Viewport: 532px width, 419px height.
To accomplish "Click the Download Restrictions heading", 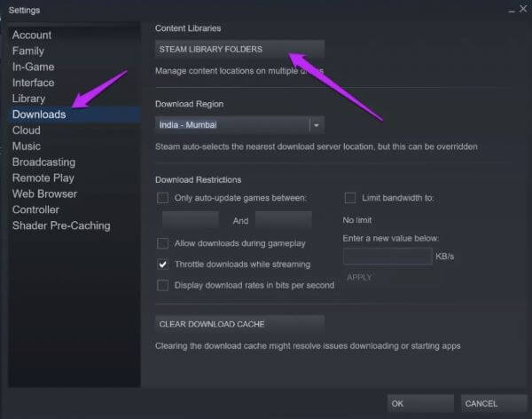I will 198,180.
